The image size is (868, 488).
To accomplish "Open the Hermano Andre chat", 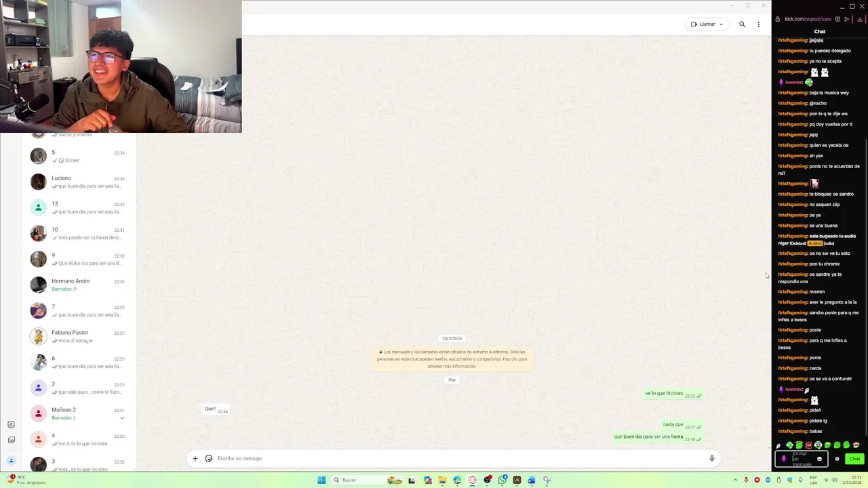I will [x=79, y=285].
